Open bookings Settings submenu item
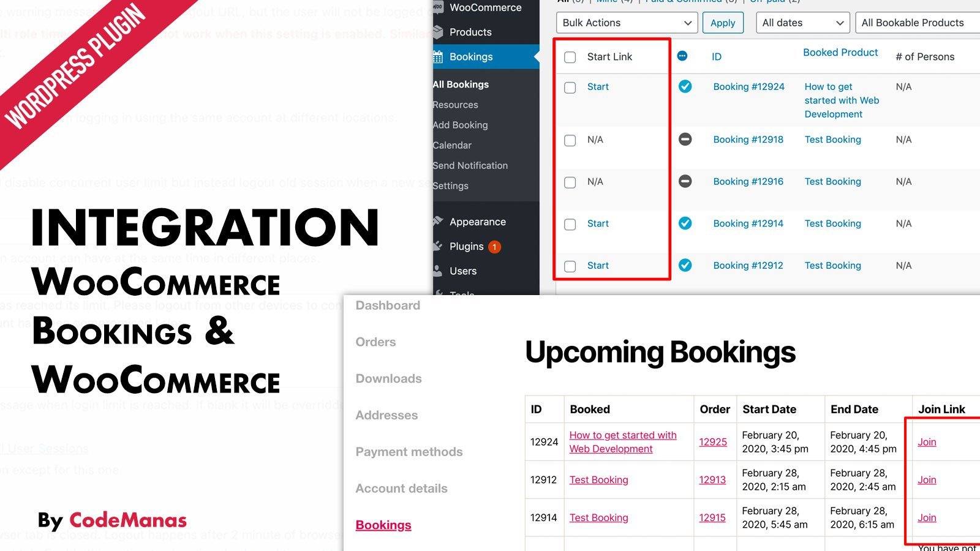This screenshot has height=551, width=980. [450, 186]
